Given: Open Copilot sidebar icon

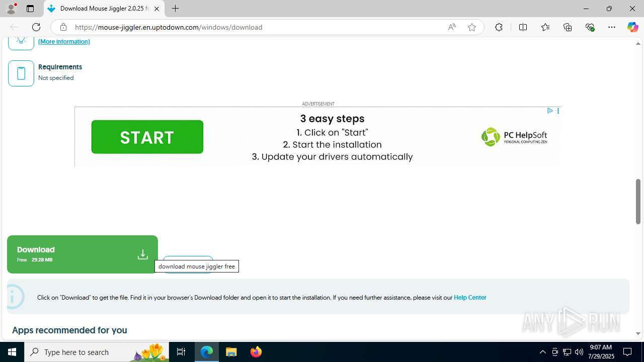Looking at the screenshot, I should tap(632, 27).
